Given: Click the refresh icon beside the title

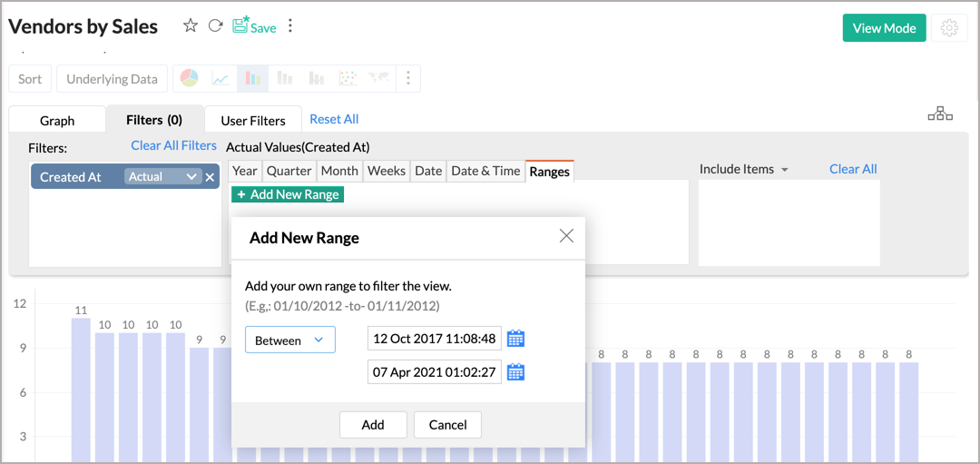Looking at the screenshot, I should coord(215,26).
